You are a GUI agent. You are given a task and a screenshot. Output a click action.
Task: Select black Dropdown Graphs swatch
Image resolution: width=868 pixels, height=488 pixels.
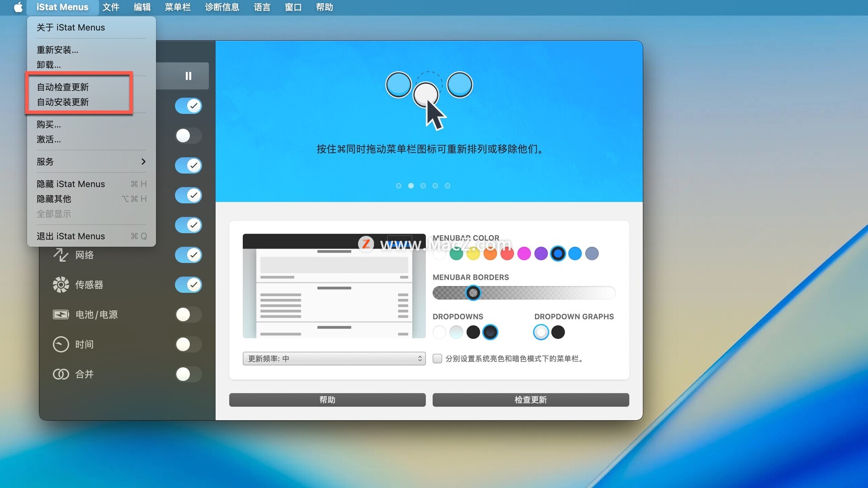tap(558, 332)
